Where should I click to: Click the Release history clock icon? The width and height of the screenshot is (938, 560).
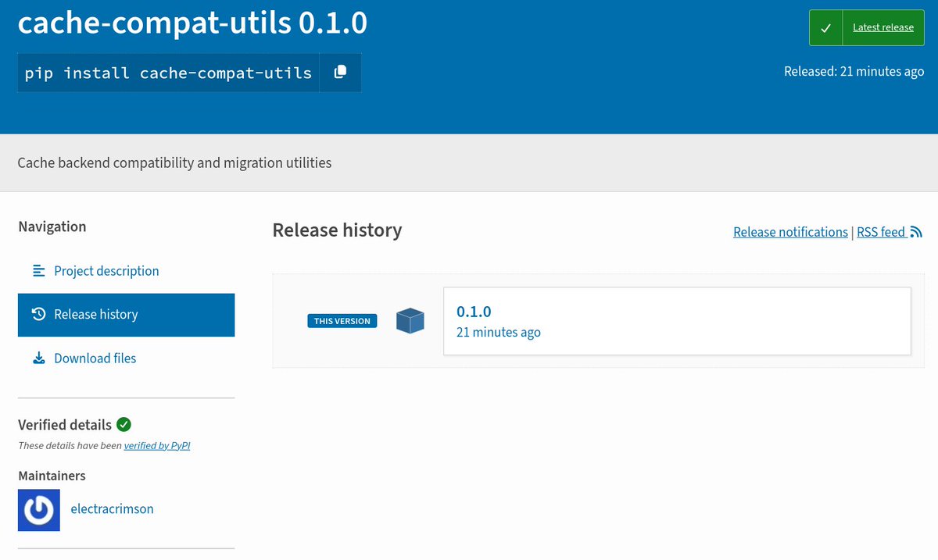[39, 314]
